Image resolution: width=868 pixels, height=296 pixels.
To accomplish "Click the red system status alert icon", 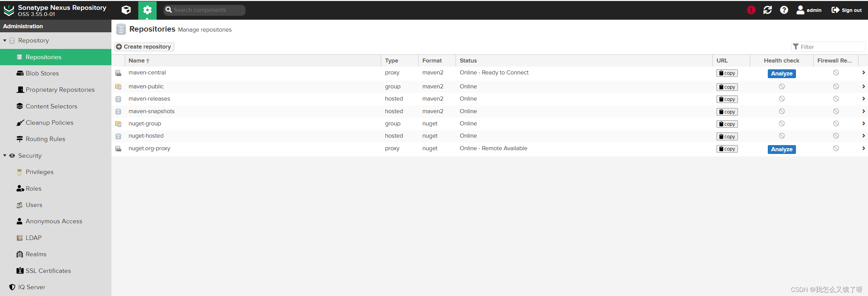I will point(751,10).
